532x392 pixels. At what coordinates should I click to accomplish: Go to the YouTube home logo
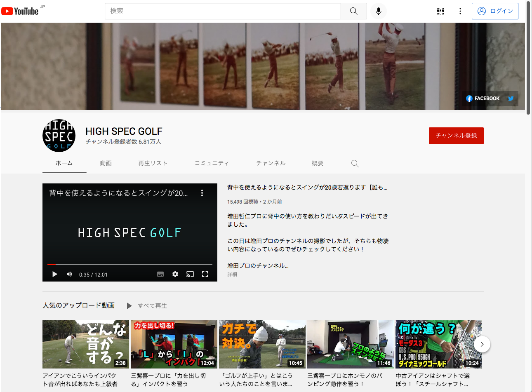tap(20, 11)
